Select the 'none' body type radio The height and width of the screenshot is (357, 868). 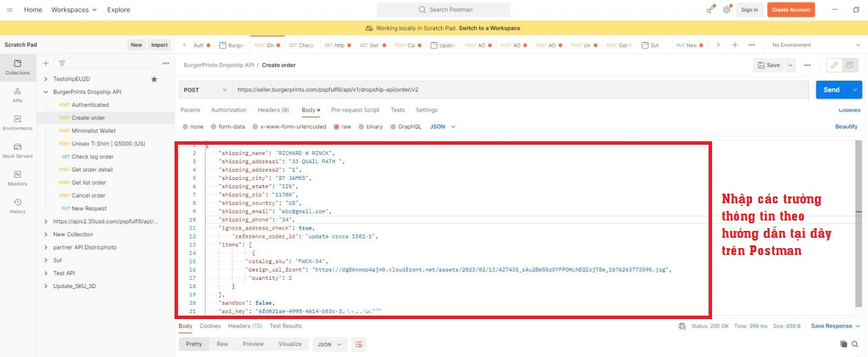coord(185,127)
